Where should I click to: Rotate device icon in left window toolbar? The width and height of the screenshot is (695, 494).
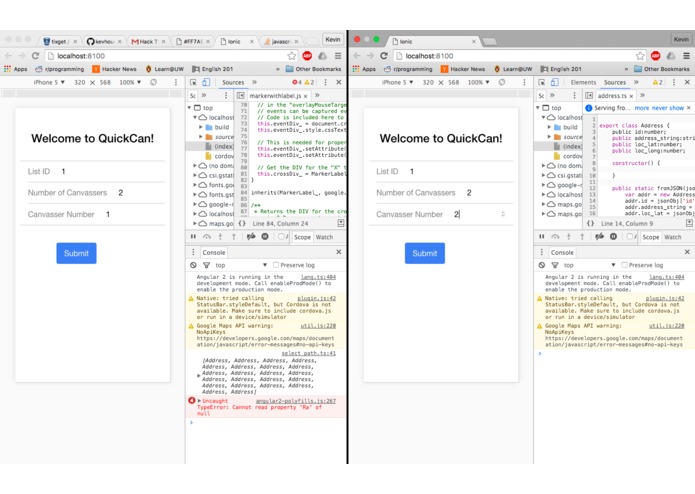(153, 82)
